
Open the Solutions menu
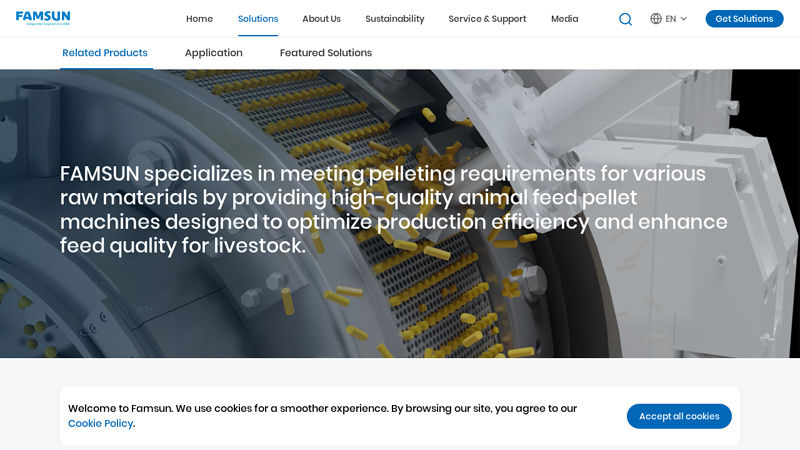click(x=258, y=19)
